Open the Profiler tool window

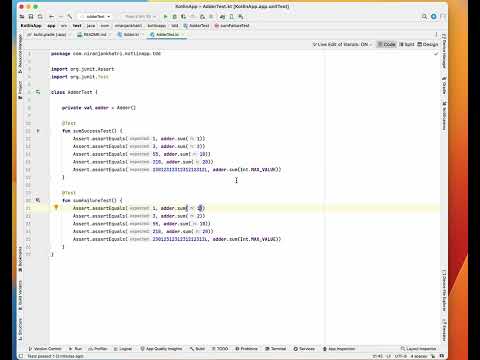coord(98,349)
